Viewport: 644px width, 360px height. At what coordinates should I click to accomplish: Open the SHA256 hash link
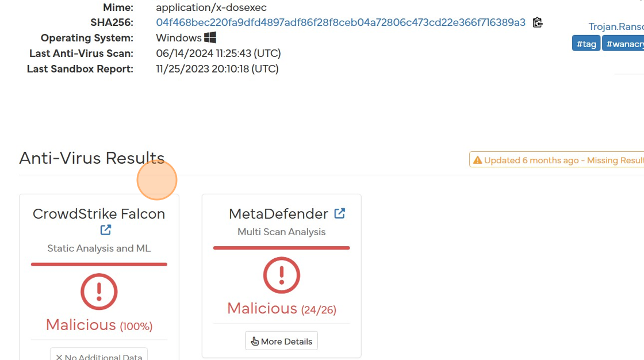coord(340,22)
